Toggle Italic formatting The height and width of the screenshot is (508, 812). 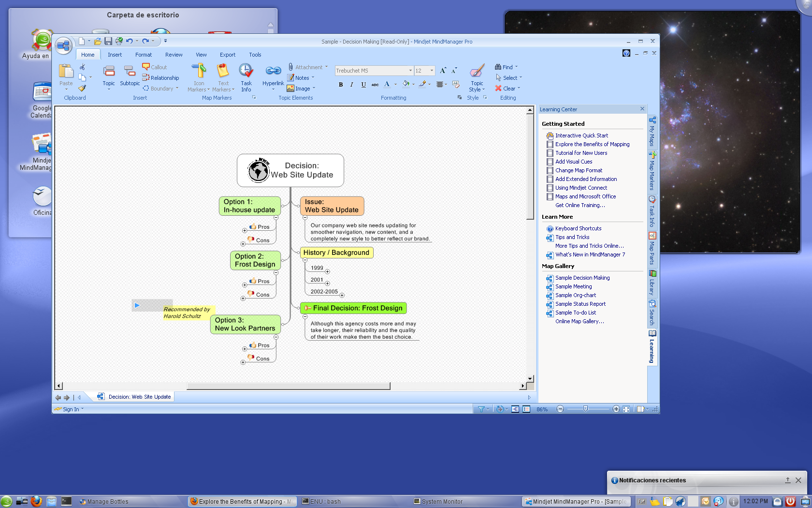(351, 85)
